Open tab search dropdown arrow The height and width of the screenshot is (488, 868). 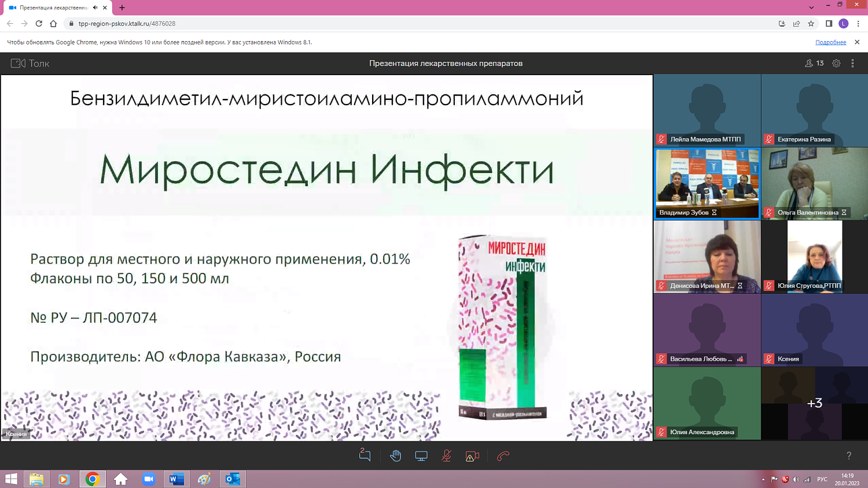pos(811,8)
